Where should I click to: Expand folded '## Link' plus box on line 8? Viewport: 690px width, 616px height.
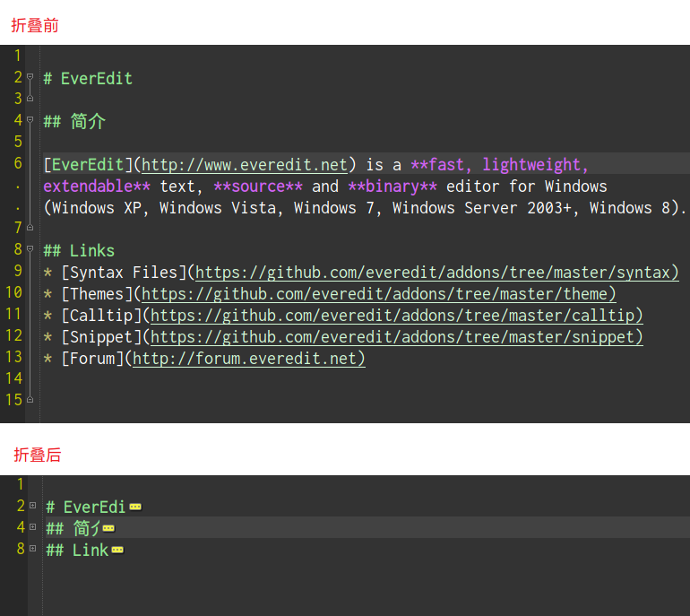point(32,548)
